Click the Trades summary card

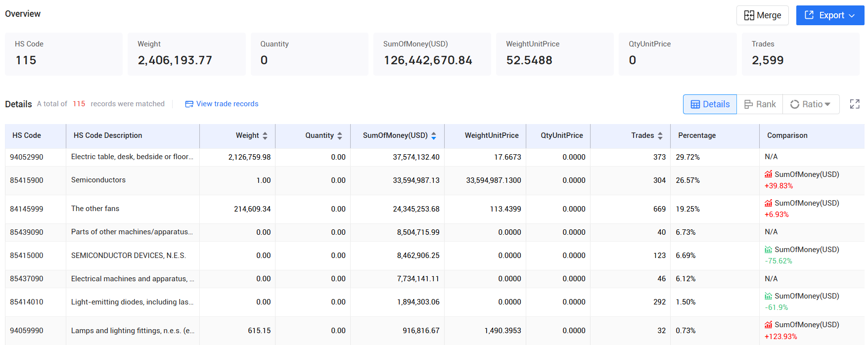pos(801,54)
